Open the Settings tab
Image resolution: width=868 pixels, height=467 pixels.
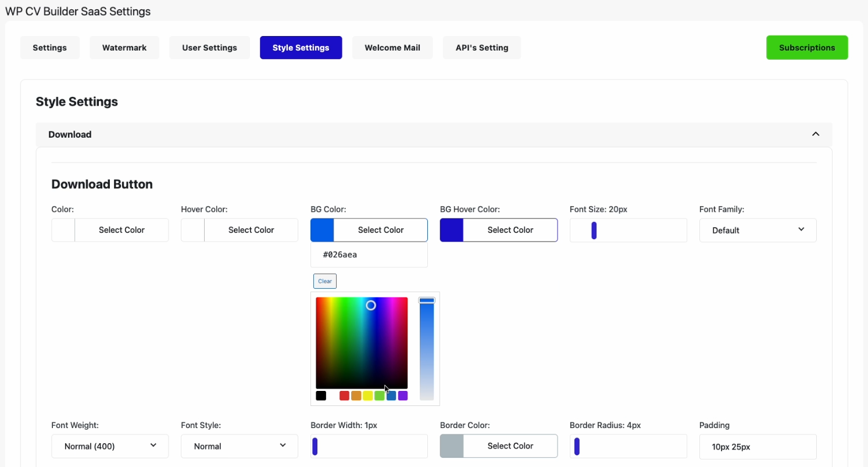coord(49,48)
